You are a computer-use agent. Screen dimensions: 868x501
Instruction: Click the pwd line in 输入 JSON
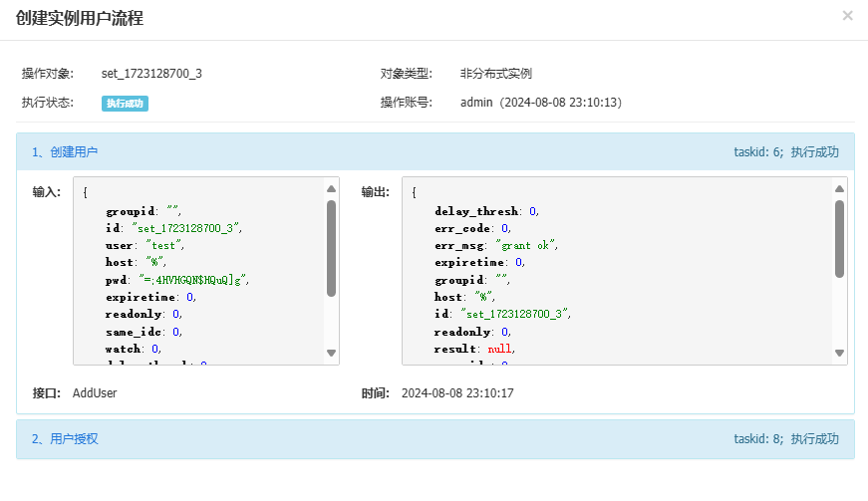click(x=177, y=280)
